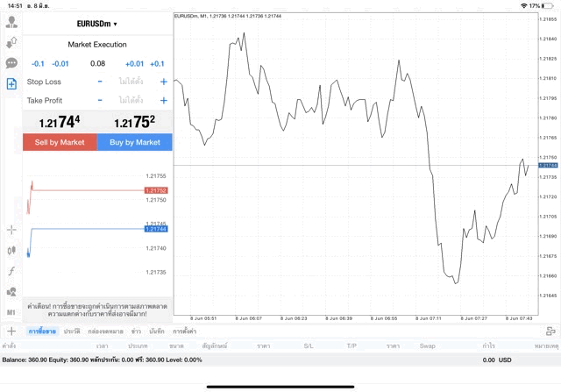
Task: Change the M1 timeframe selector
Action: 11,312
